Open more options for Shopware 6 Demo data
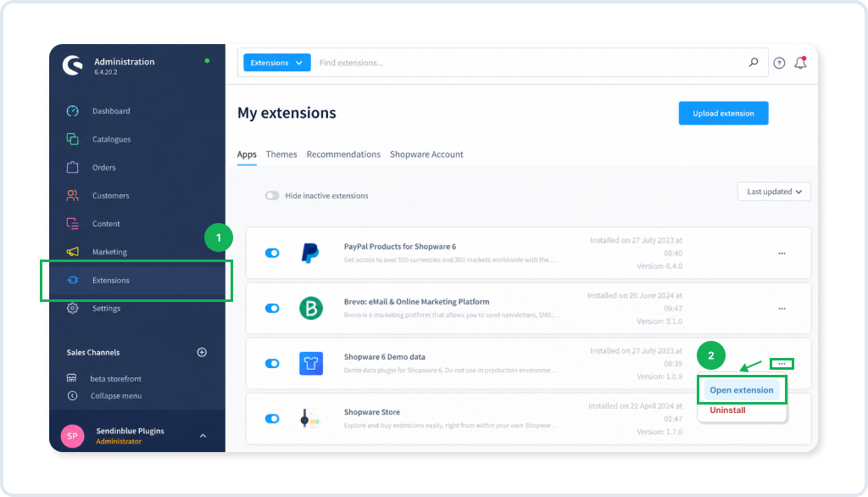This screenshot has width=868, height=497. [782, 364]
